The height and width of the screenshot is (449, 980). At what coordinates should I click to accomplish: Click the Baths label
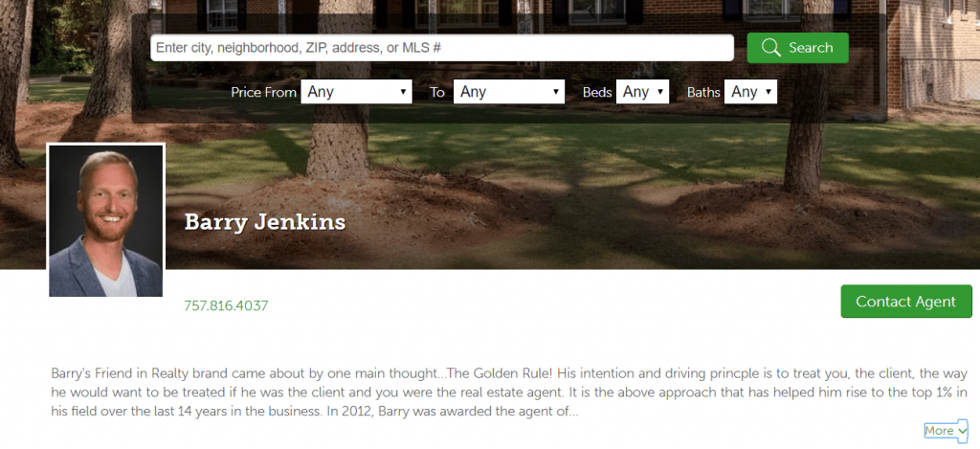click(703, 92)
